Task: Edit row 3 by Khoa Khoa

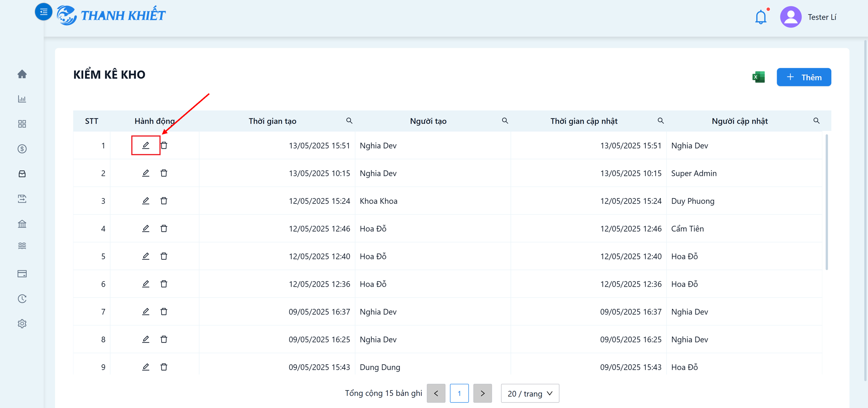Action: (146, 201)
